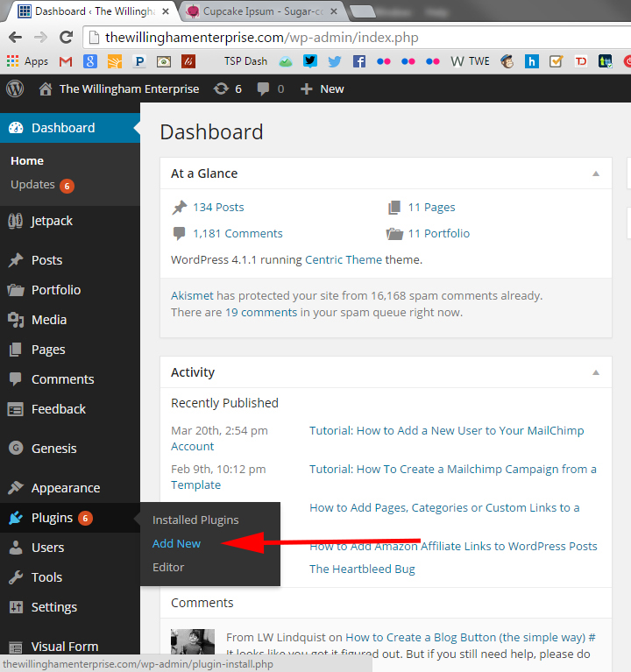Viewport: 631px width, 672px height.
Task: Open the Todoist 'TD' bookmark icon
Action: coord(581,61)
